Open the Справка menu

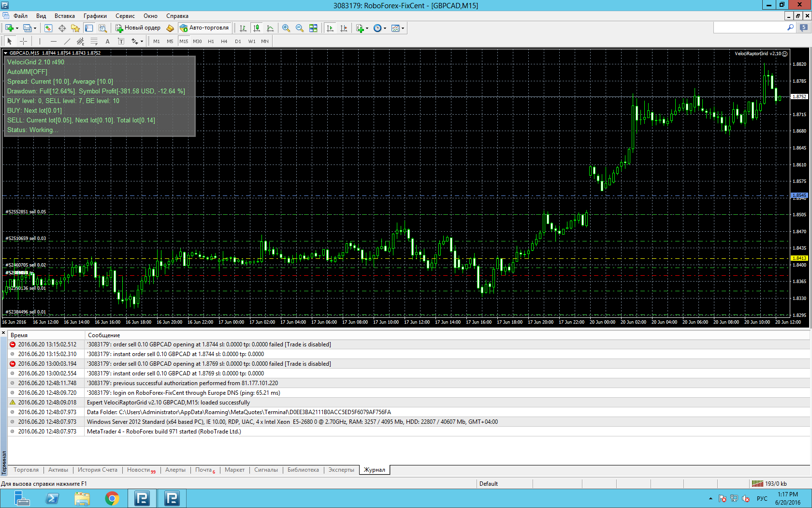point(177,16)
